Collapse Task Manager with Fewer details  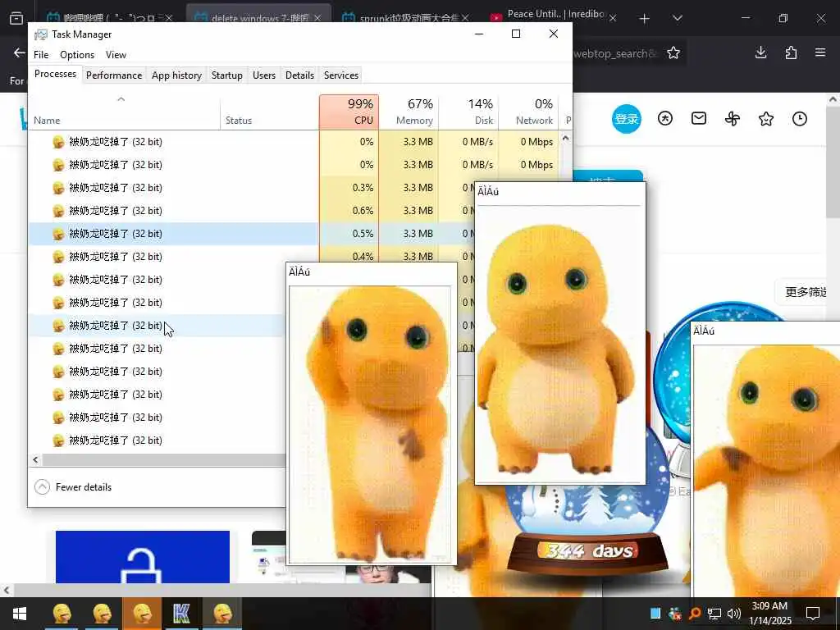(73, 487)
